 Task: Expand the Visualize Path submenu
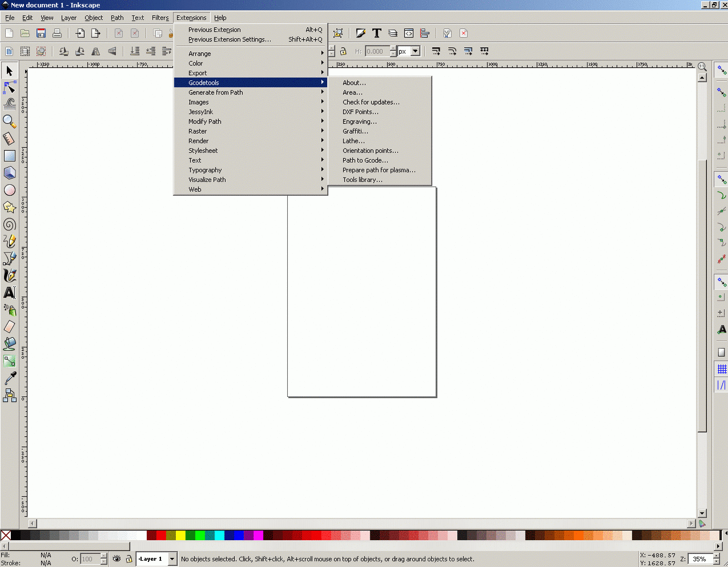click(250, 179)
